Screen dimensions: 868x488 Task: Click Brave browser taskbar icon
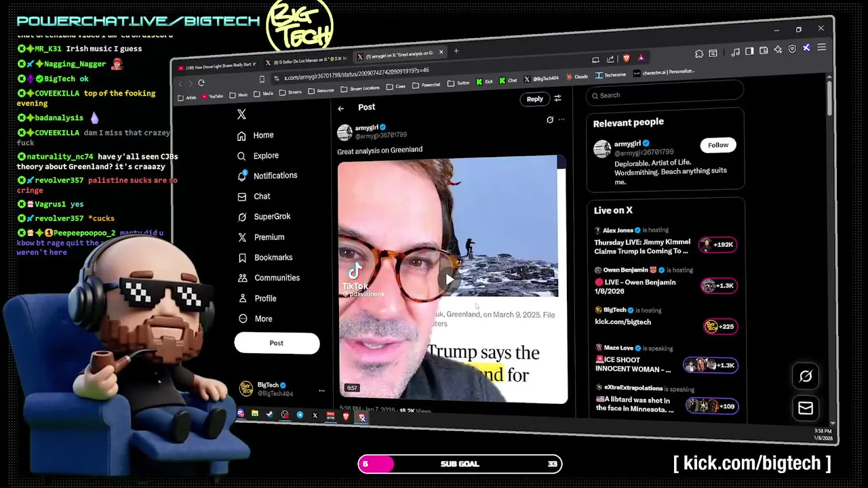tap(346, 416)
